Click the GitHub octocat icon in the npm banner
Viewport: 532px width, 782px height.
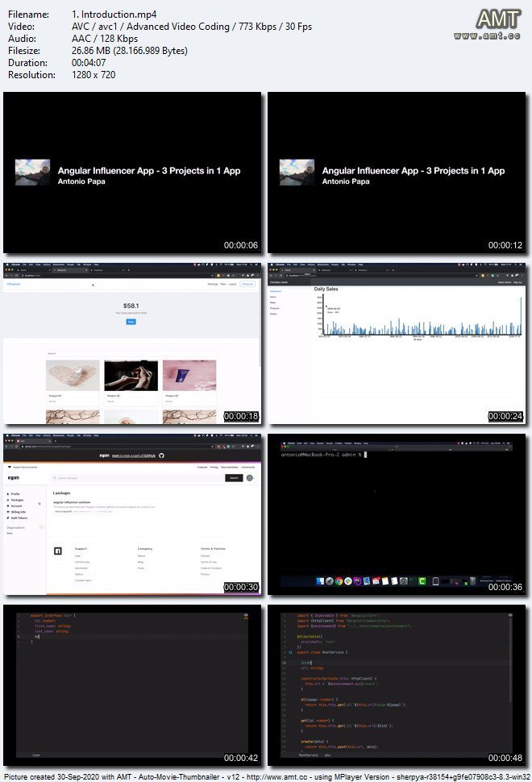[161, 455]
